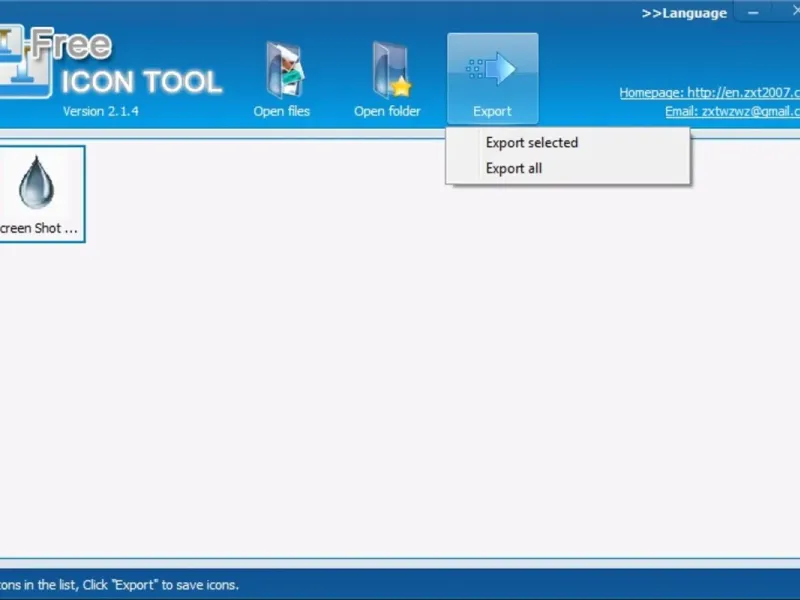The height and width of the screenshot is (600, 800).
Task: Click the status bar Export hint text
Action: (119, 585)
